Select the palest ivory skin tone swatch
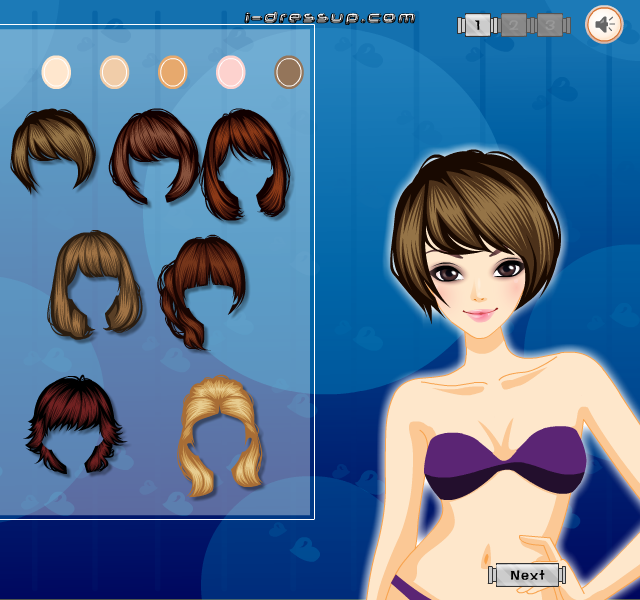Screen dimensions: 640x600 pos(56,72)
